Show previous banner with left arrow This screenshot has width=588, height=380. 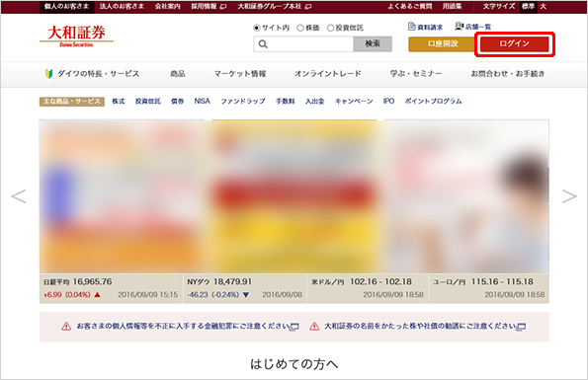[19, 196]
